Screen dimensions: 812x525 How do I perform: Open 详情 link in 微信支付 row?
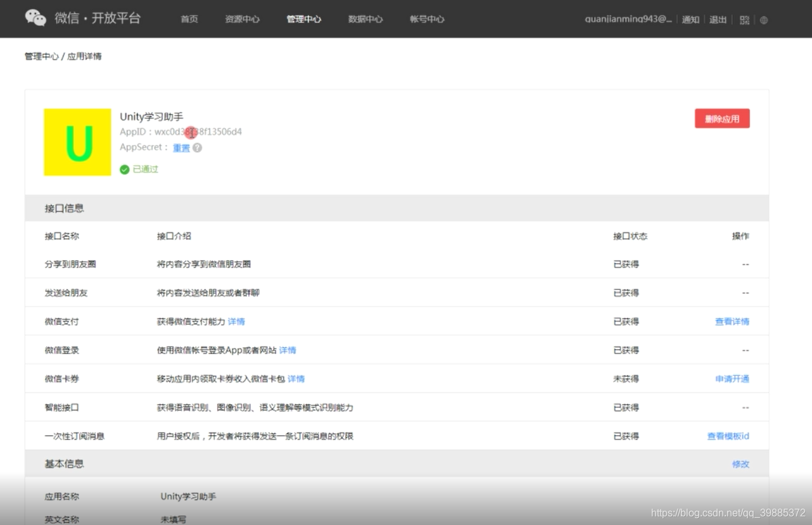click(x=236, y=322)
